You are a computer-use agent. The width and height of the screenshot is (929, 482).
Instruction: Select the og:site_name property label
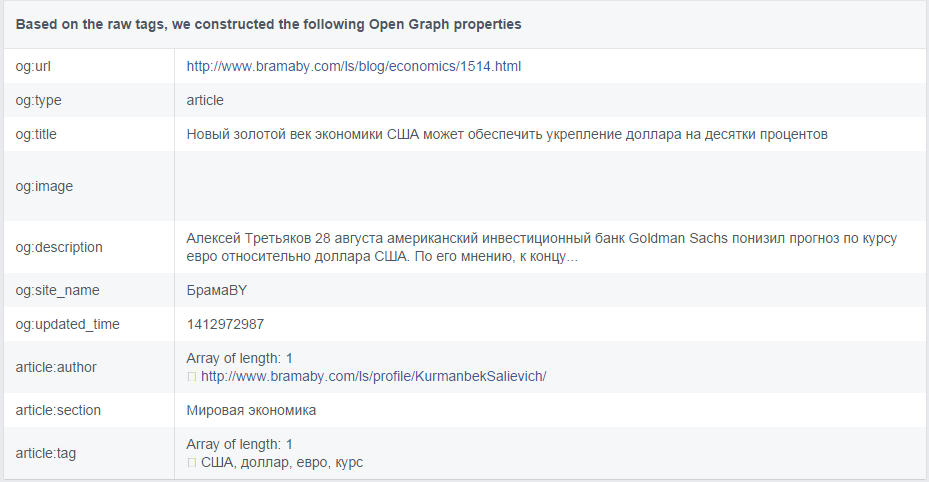point(57,290)
